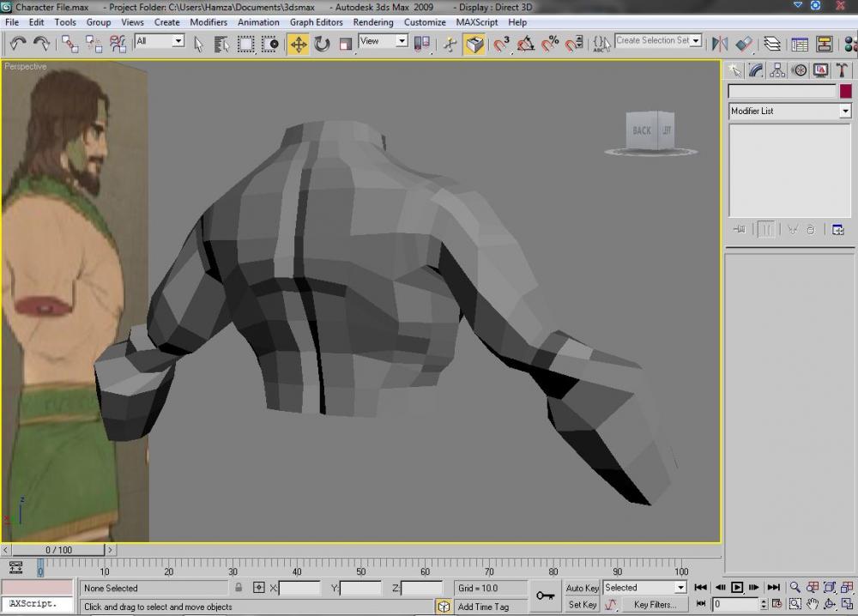Expand the Modifier List dropdown

844,112
